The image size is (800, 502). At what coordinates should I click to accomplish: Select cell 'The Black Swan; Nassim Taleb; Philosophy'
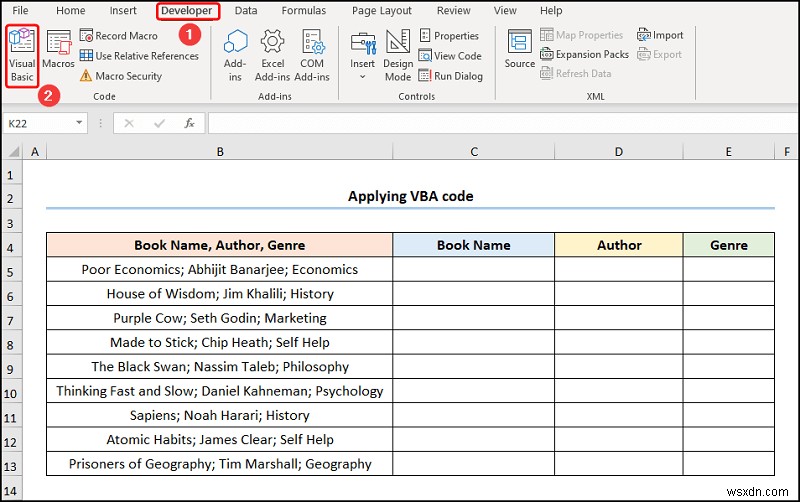pos(220,367)
